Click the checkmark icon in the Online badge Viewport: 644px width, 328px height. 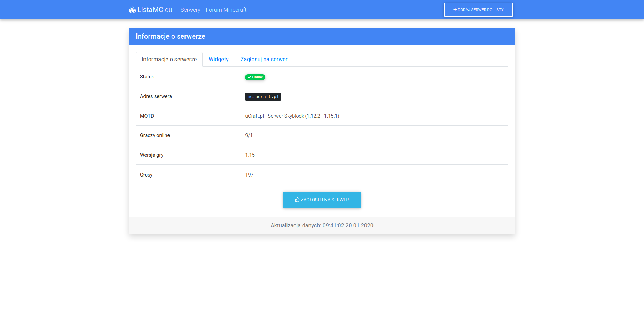[249, 77]
